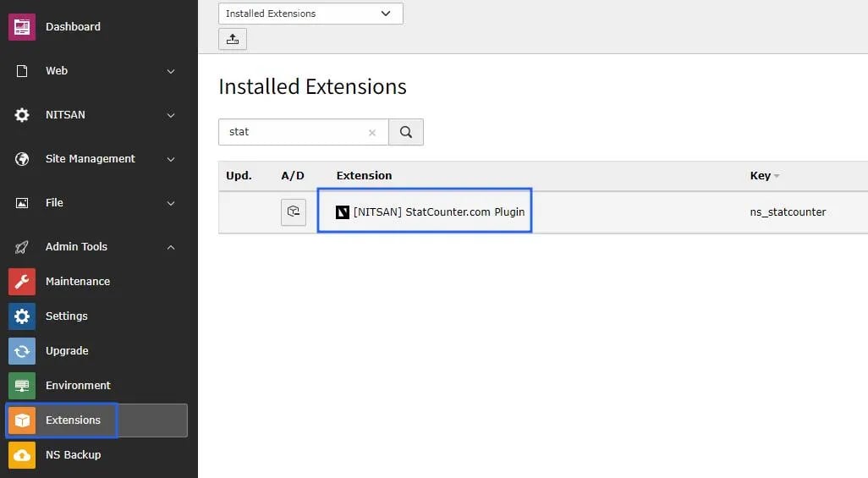
Task: Click the NITSAN gear icon
Action: [22, 115]
